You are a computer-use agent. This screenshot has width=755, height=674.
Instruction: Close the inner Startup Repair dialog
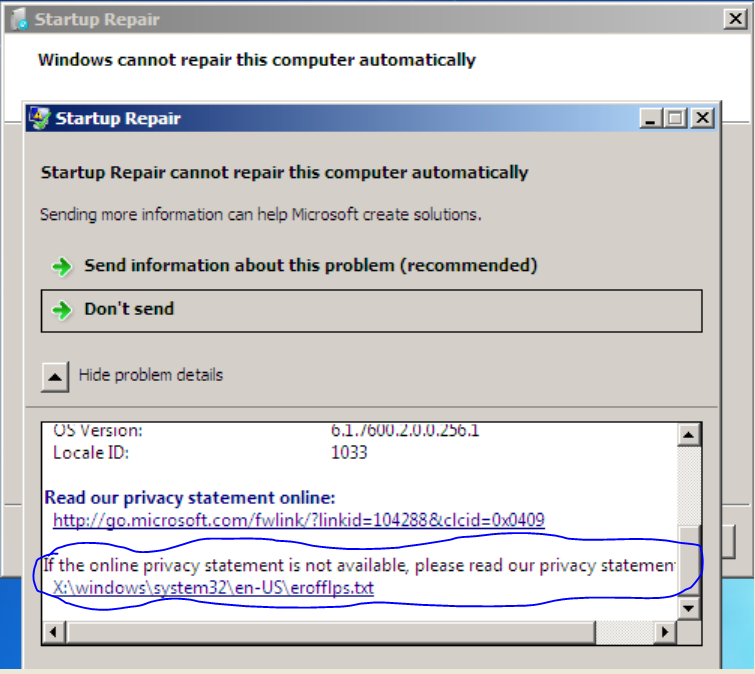pos(703,118)
